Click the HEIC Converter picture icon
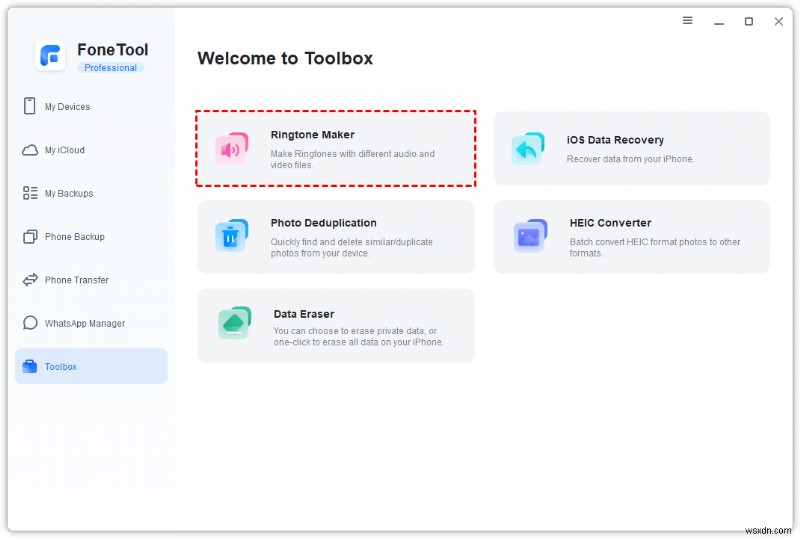Screen dimensions: 800x538 click(530, 235)
